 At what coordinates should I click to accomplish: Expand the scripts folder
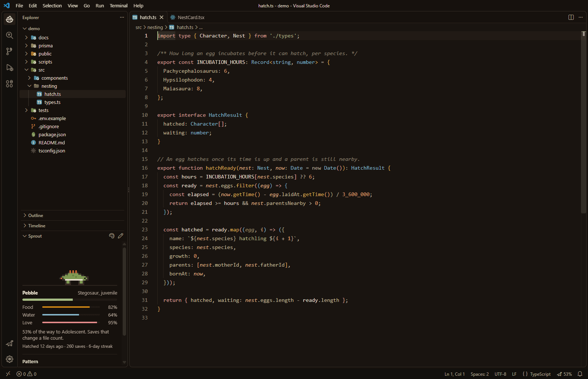pos(26,62)
